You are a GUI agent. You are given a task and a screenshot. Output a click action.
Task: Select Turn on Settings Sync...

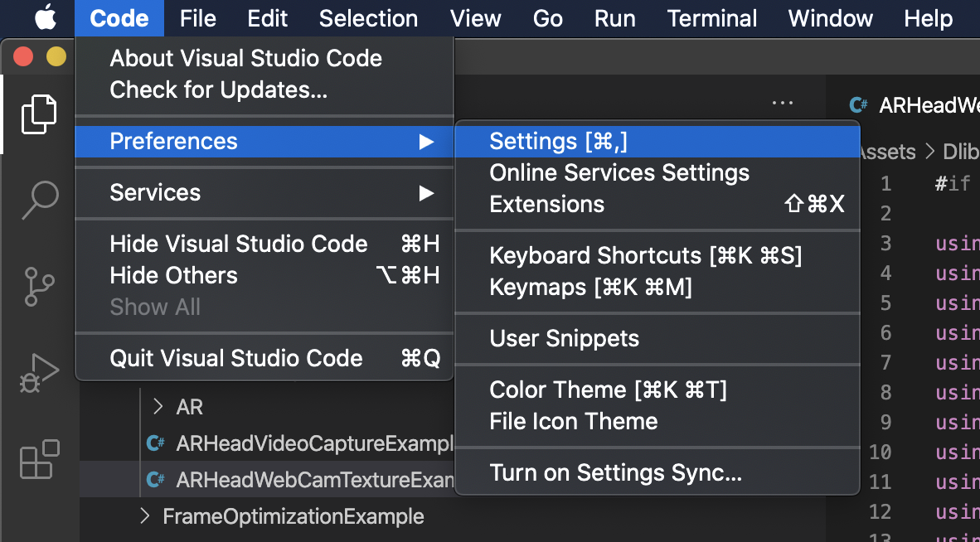657,473
